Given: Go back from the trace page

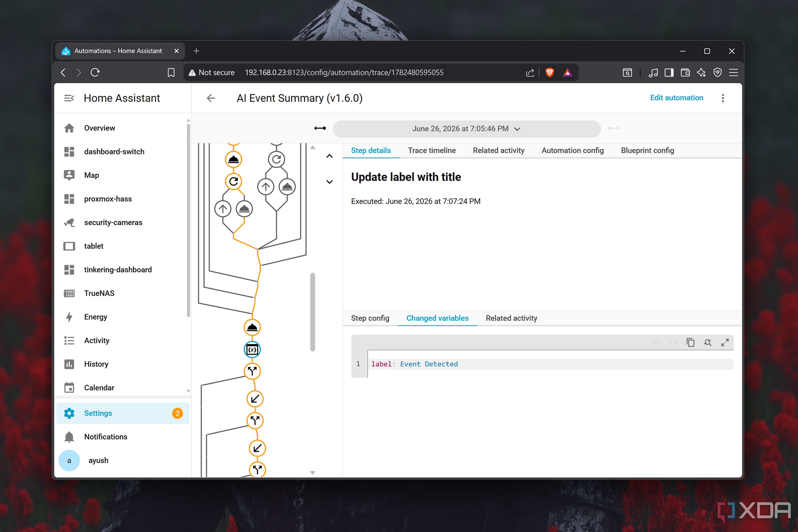Looking at the screenshot, I should coord(211,98).
